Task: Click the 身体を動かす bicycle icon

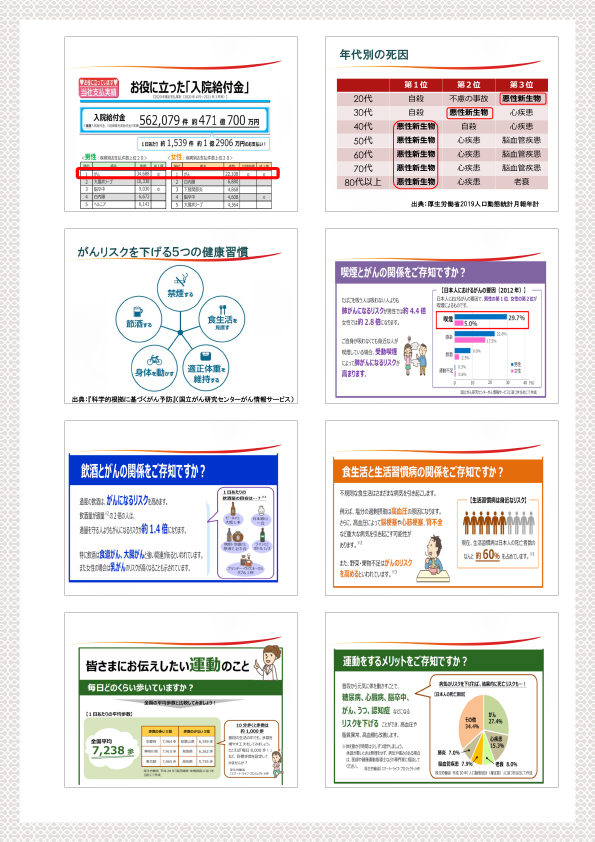Action: click(154, 359)
